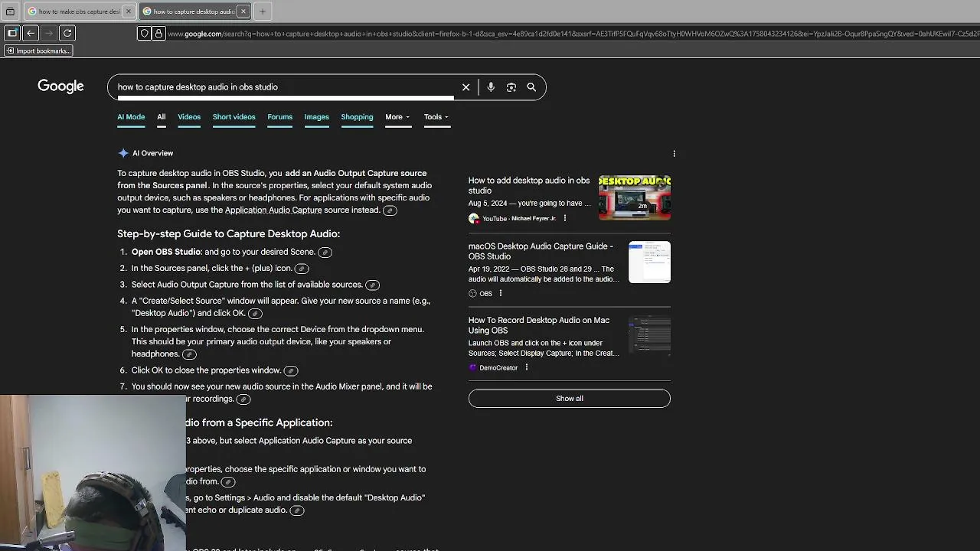Start voice search with the microphone icon

pos(491,87)
